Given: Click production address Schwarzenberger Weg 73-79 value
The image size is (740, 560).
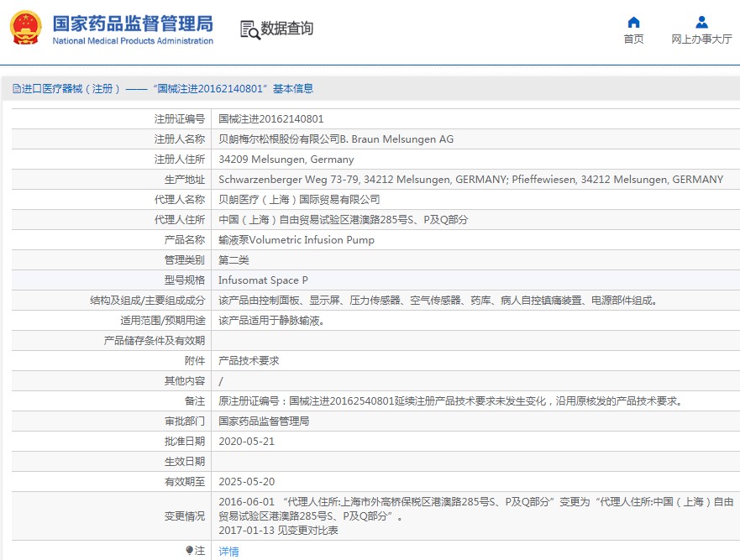Looking at the screenshot, I should (x=470, y=180).
